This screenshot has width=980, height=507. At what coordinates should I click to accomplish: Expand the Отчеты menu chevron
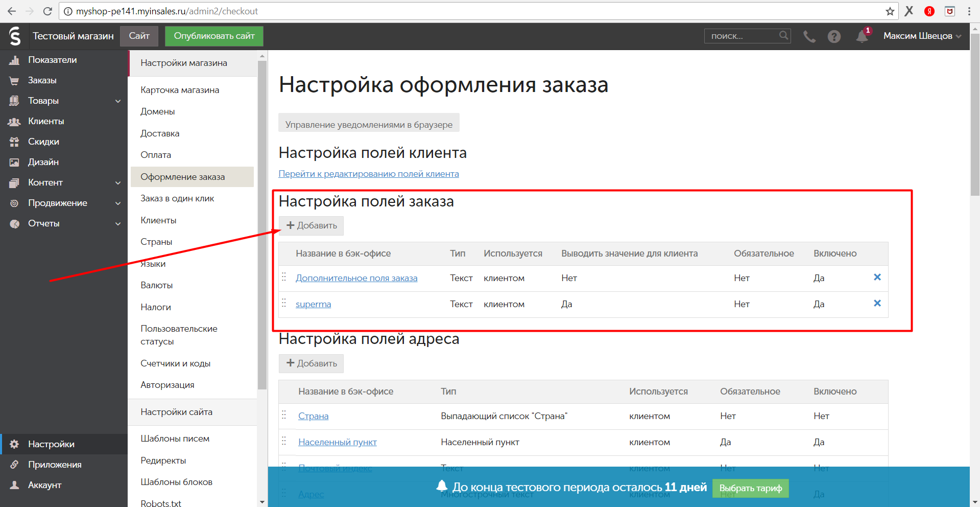click(x=118, y=224)
